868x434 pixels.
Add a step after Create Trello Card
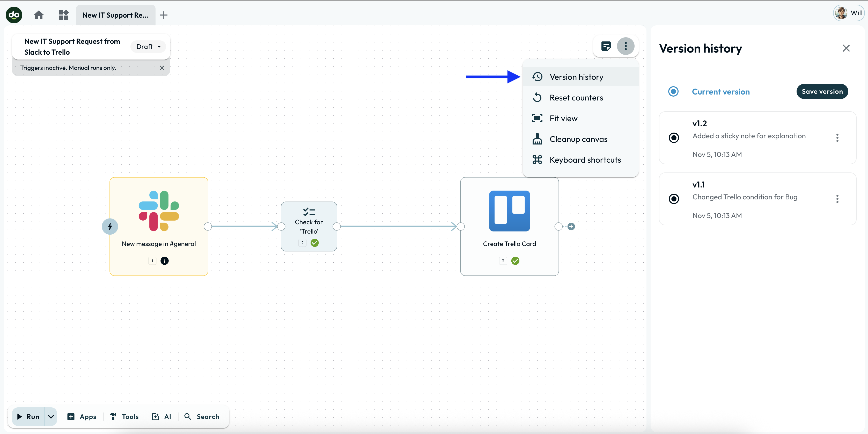point(571,226)
